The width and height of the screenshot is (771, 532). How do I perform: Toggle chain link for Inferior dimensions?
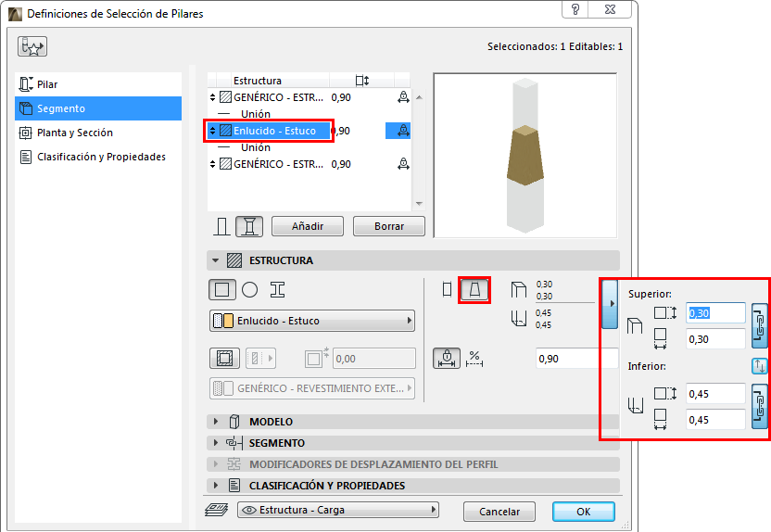[760, 407]
